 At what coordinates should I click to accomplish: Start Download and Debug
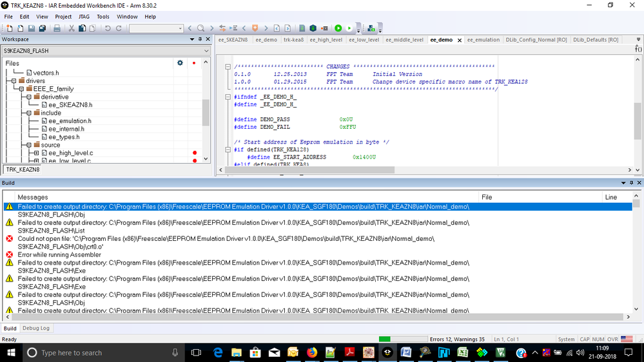click(x=338, y=28)
